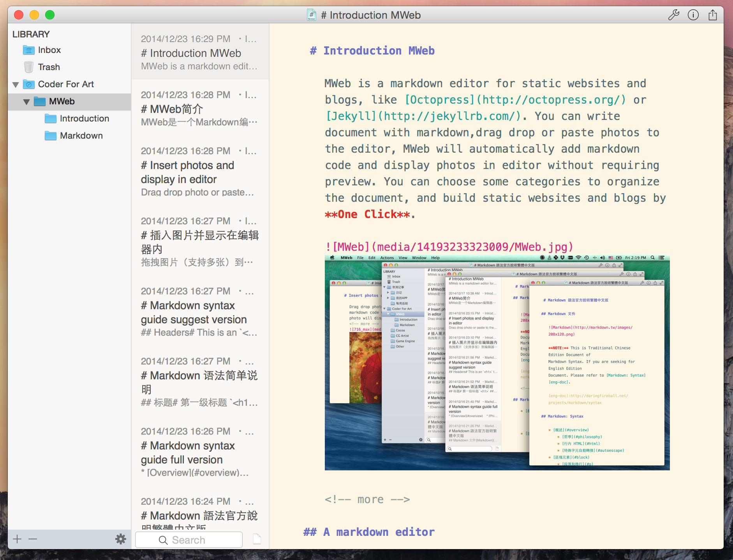
Task: Select the Markdown subcategory
Action: pos(69,136)
